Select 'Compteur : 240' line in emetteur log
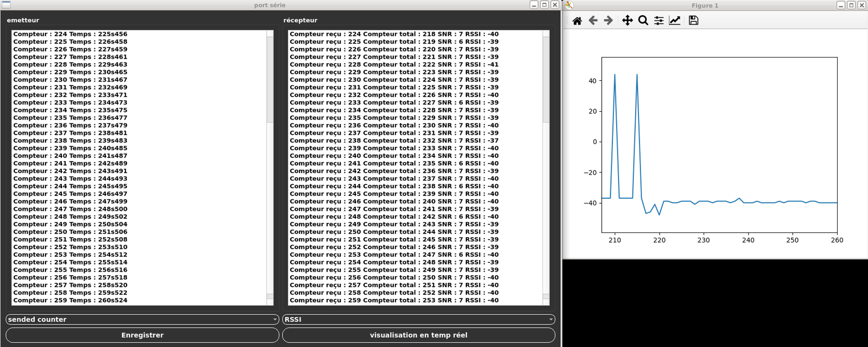Screen dimensions: 868x347 (71, 156)
